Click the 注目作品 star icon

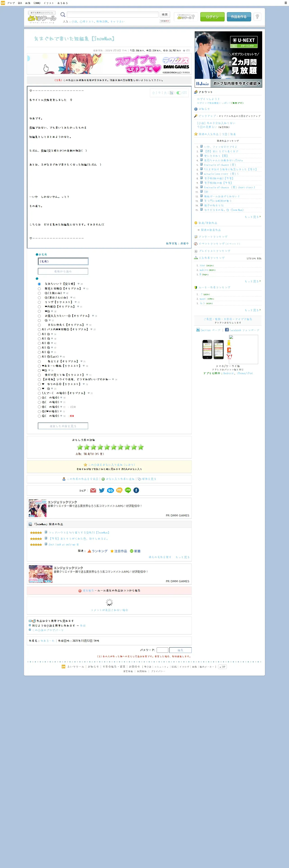point(112,551)
